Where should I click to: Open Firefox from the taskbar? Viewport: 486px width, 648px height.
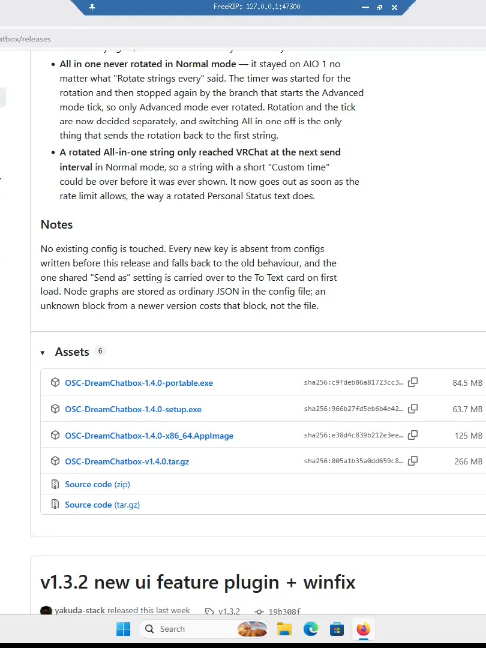tap(363, 629)
